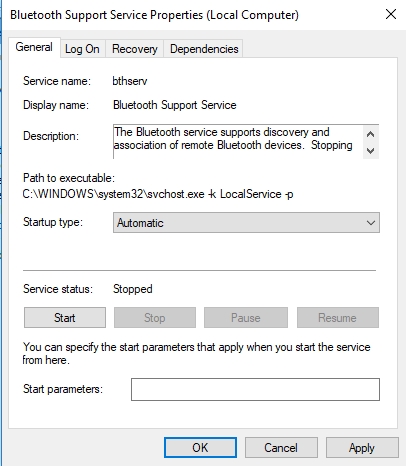This screenshot has height=466, width=406.
Task: Select the service name bthserv
Action: coord(130,81)
